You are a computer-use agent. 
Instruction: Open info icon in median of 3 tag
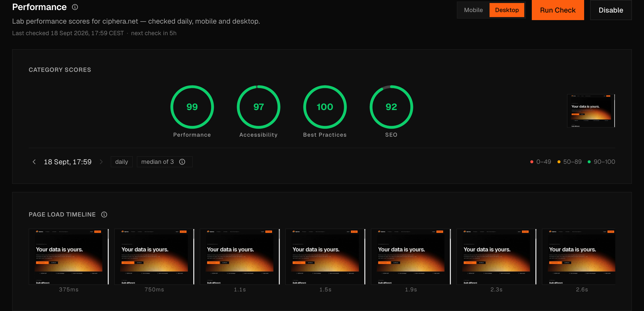pos(182,162)
